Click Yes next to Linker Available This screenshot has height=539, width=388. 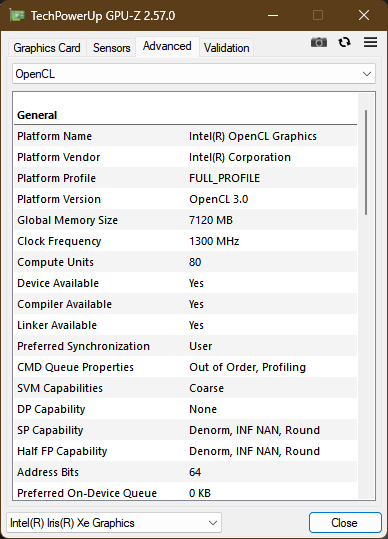(x=196, y=325)
